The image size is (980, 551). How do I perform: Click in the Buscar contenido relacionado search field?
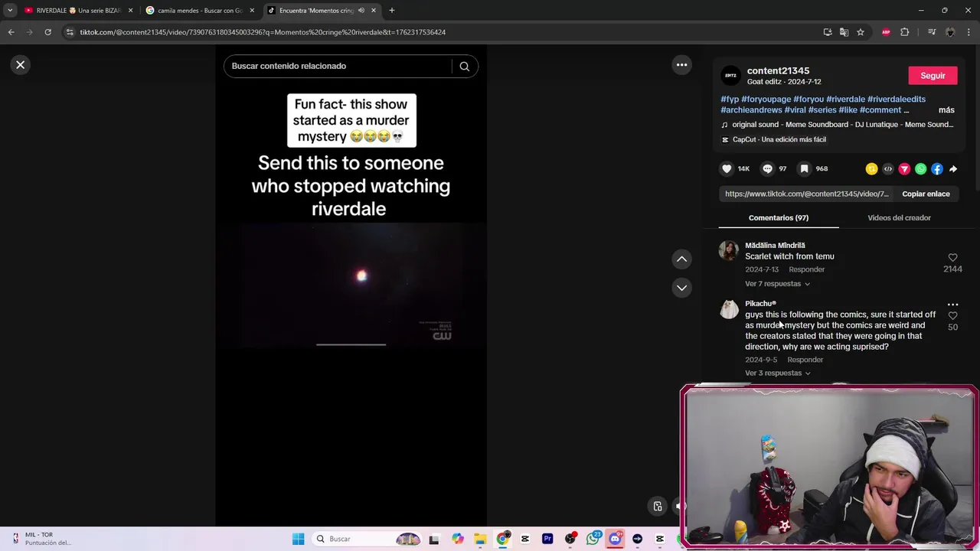point(337,66)
